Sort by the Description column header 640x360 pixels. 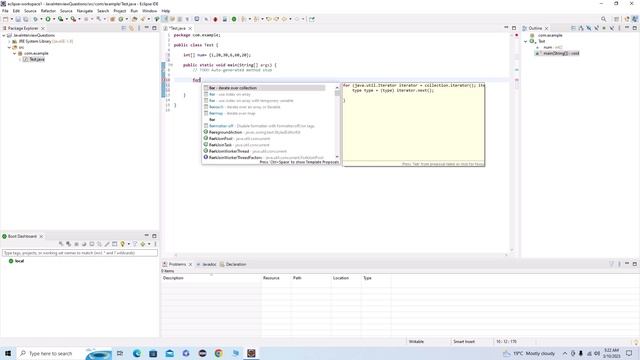coord(211,278)
